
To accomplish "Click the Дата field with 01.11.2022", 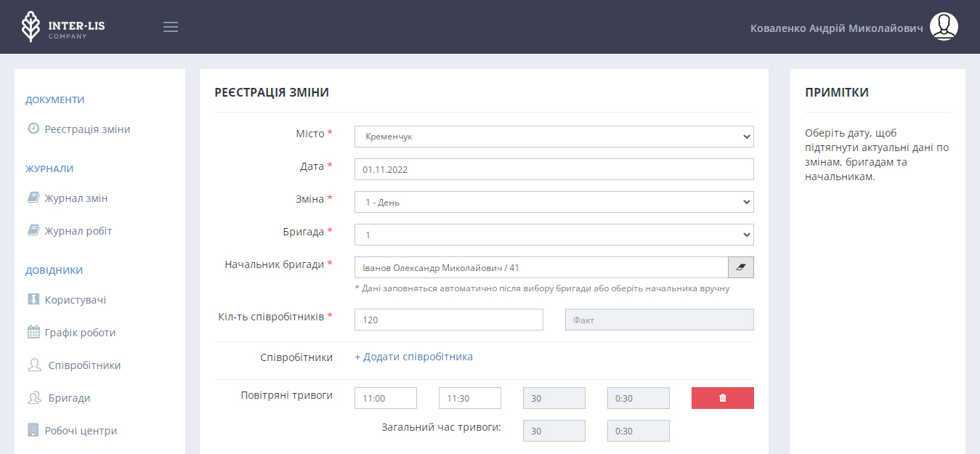I will (554, 169).
